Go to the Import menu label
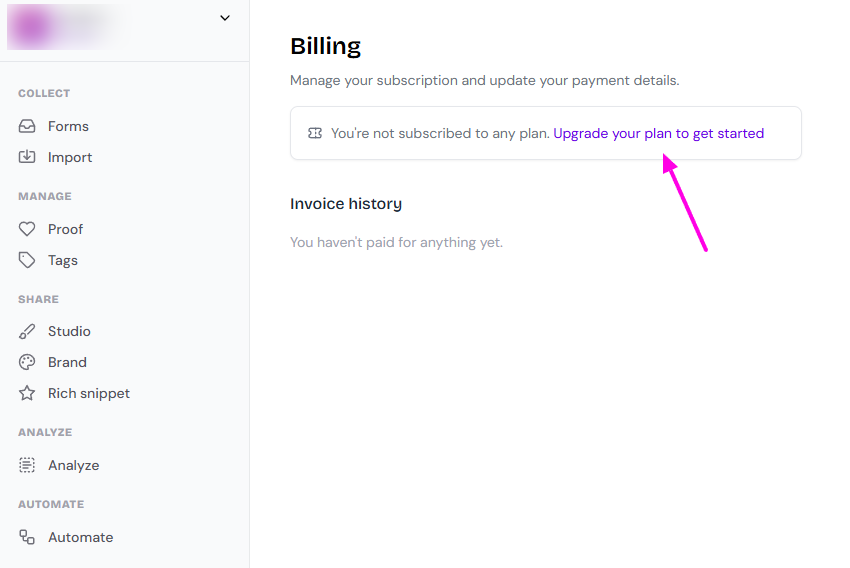The image size is (850, 568). pyautogui.click(x=70, y=157)
